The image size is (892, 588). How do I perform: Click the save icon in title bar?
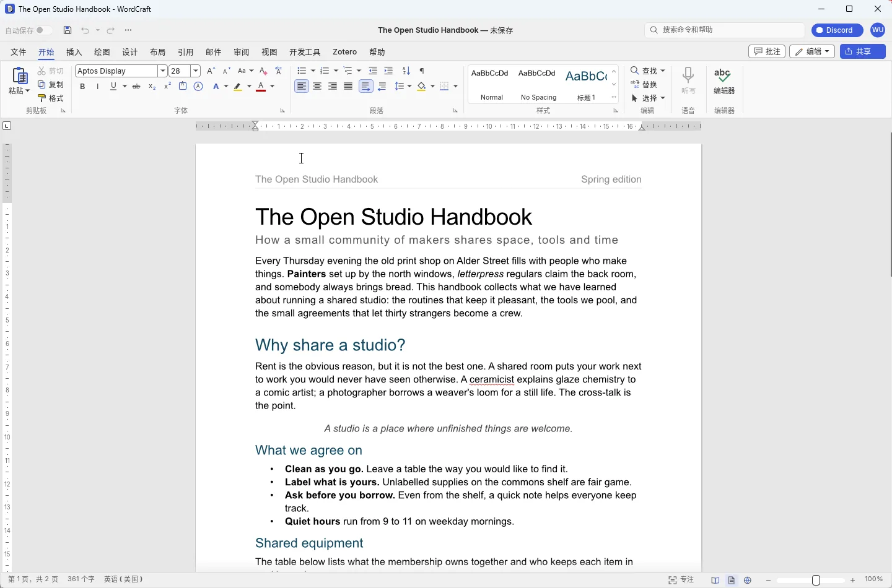(68, 30)
